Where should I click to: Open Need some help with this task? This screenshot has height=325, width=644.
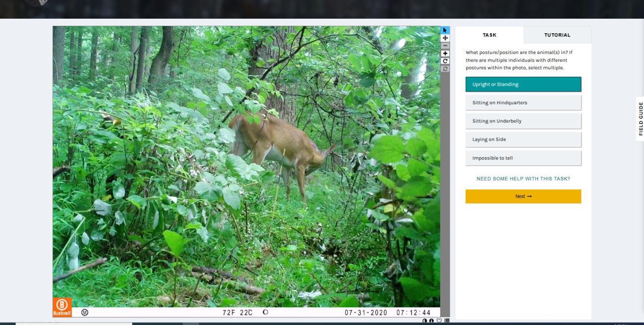(523, 178)
